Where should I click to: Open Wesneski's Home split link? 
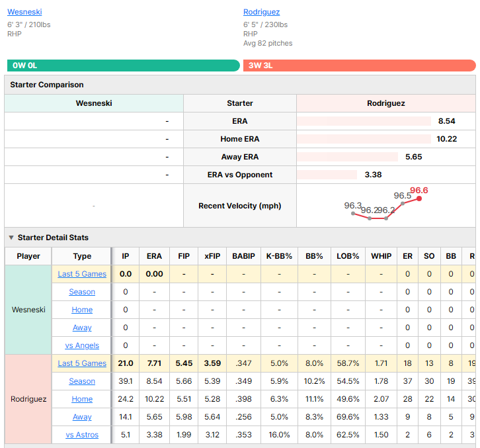tap(82, 310)
